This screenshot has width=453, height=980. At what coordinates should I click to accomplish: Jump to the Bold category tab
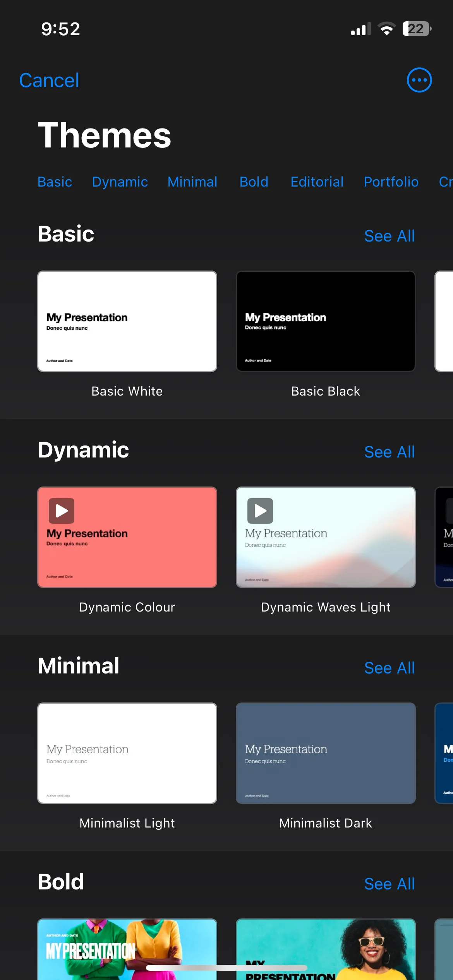254,182
